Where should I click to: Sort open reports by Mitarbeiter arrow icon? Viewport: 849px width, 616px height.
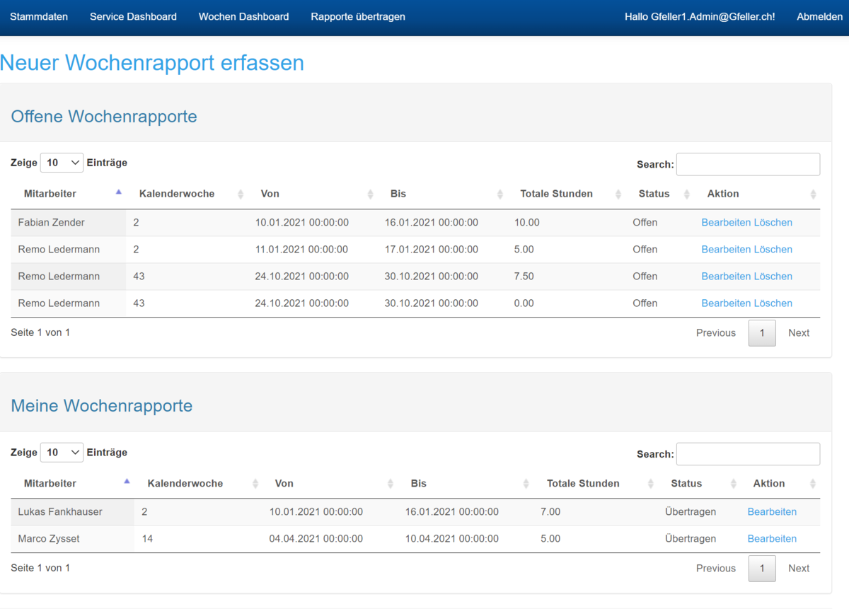coord(118,193)
